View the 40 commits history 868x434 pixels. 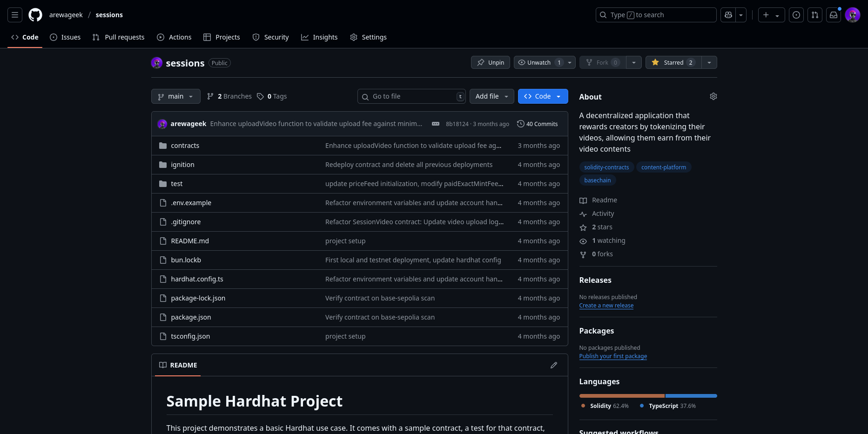point(538,124)
